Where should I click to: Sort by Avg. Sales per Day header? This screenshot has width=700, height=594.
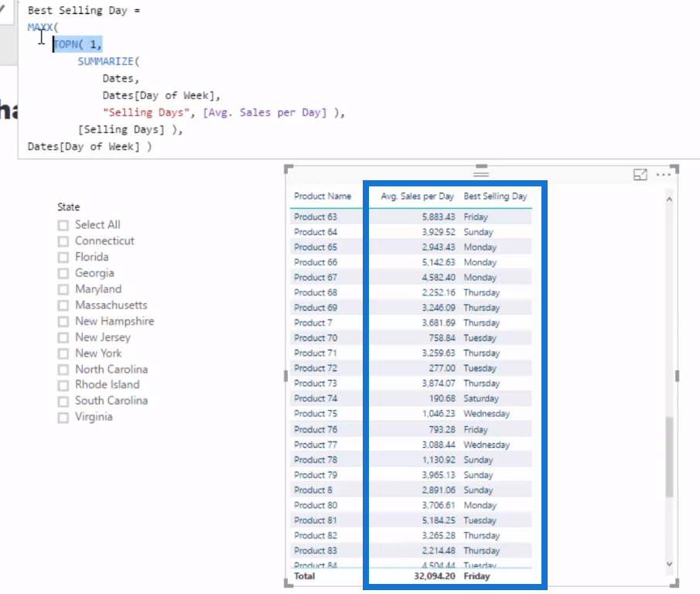tap(417, 196)
